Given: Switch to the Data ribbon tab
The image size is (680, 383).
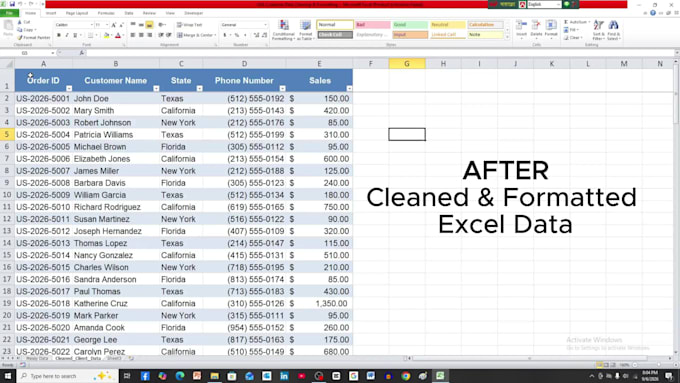Looking at the screenshot, I should tap(129, 13).
